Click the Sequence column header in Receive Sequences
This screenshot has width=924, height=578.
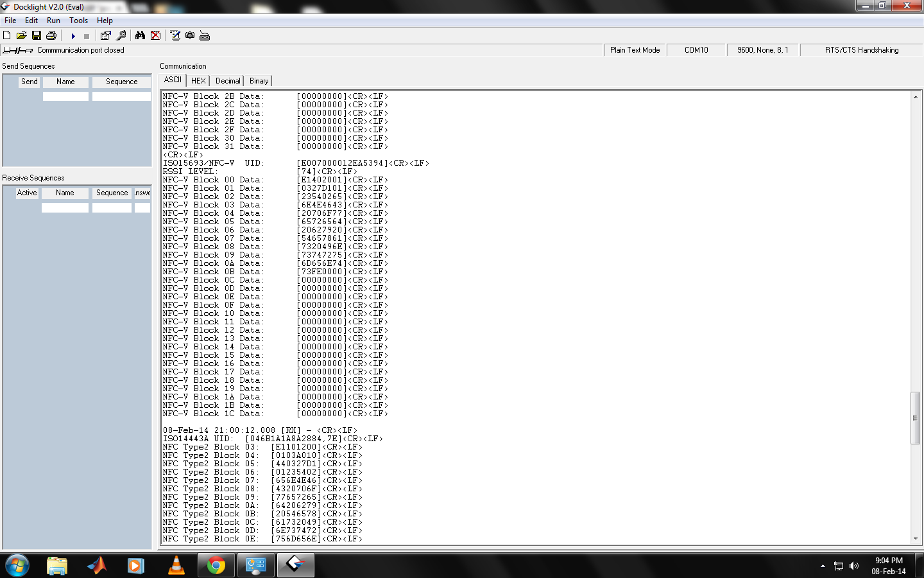click(x=112, y=193)
